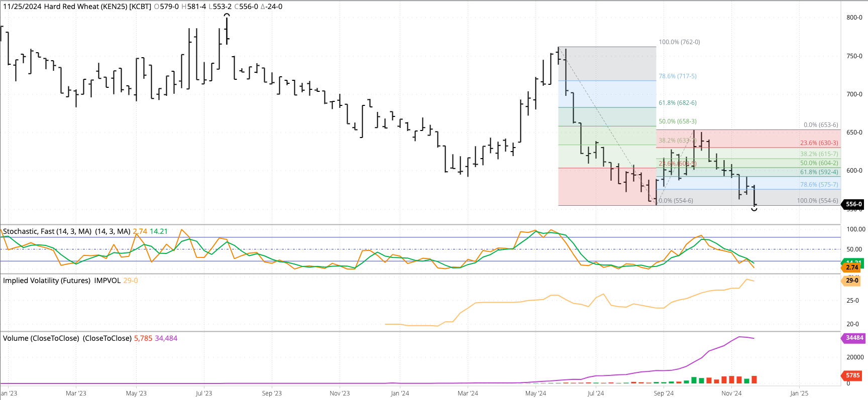Click the 29-0 implied volatility badge
868x400 pixels.
tap(852, 280)
